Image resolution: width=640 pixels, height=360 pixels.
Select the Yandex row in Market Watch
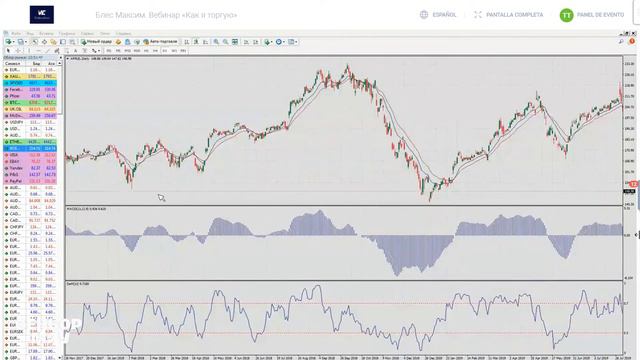point(31,168)
